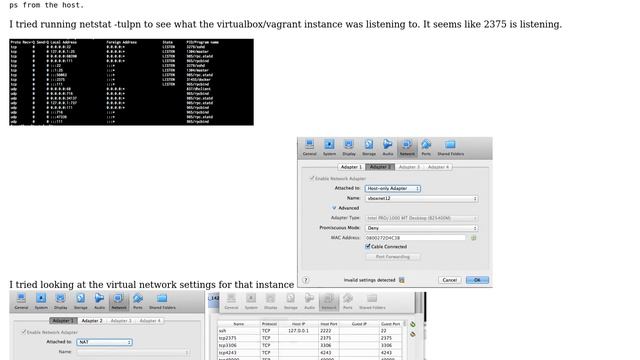This screenshot has width=640, height=360.
Task: Open Shared Folders in the Adapter 2 dialog
Action: click(451, 147)
